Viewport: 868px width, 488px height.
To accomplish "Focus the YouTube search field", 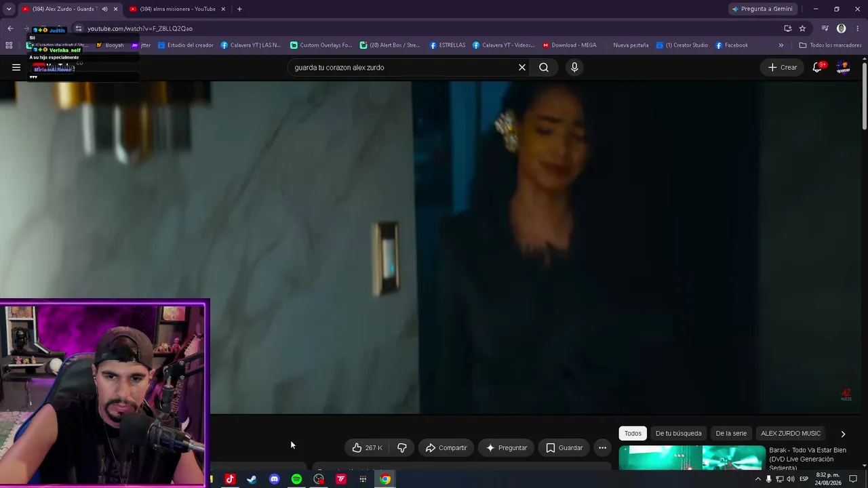I will pyautogui.click(x=404, y=67).
